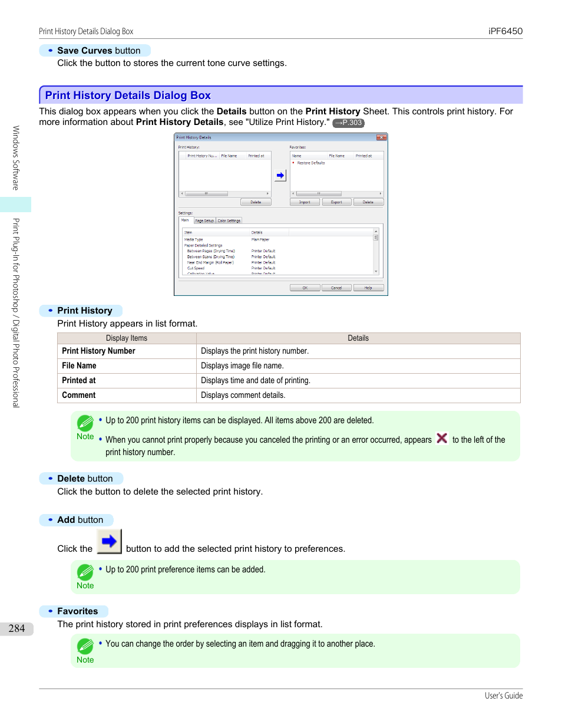The width and height of the screenshot is (562, 728).
Task: Click the Delete button under Favorites list
Action: 368,202
